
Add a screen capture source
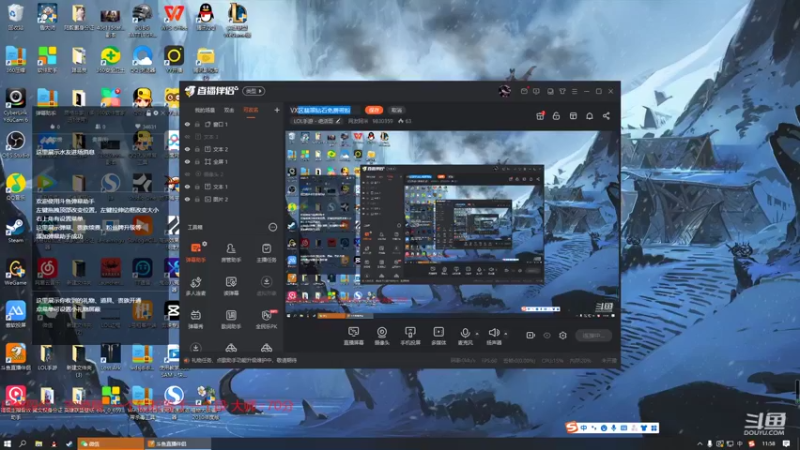point(353,336)
